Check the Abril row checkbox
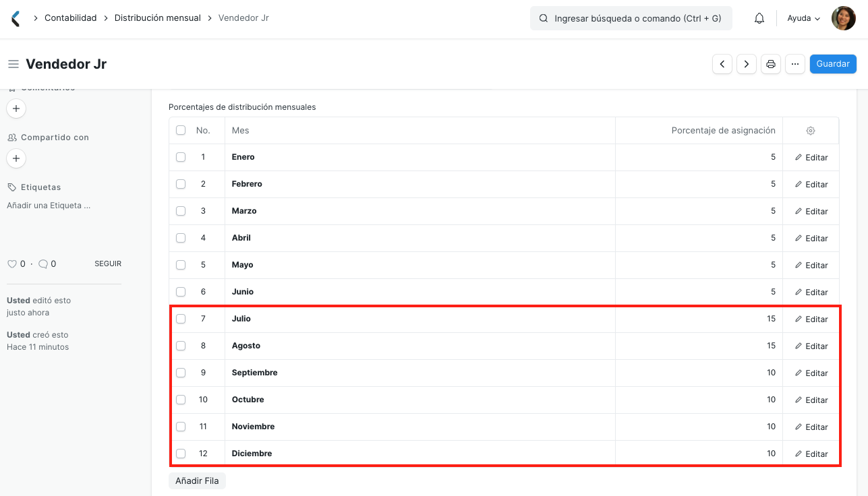868x496 pixels. (181, 238)
